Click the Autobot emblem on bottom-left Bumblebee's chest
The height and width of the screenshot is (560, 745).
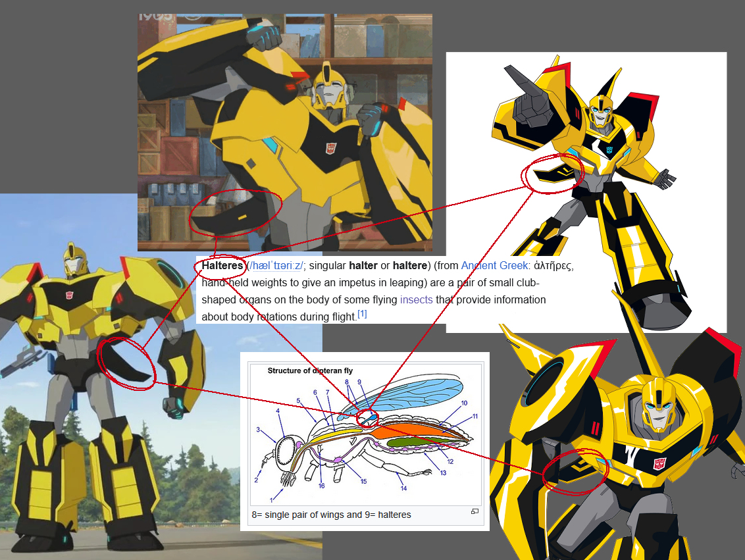(x=70, y=295)
